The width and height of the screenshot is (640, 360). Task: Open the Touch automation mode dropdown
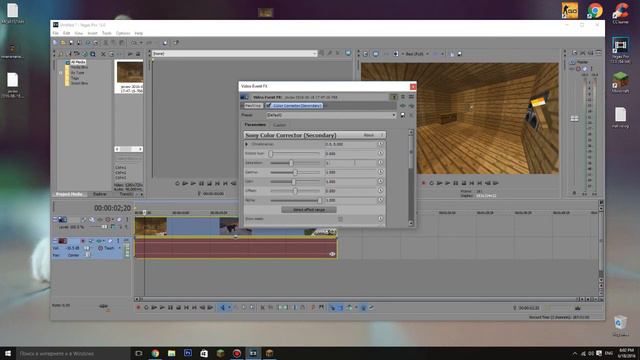point(120,248)
